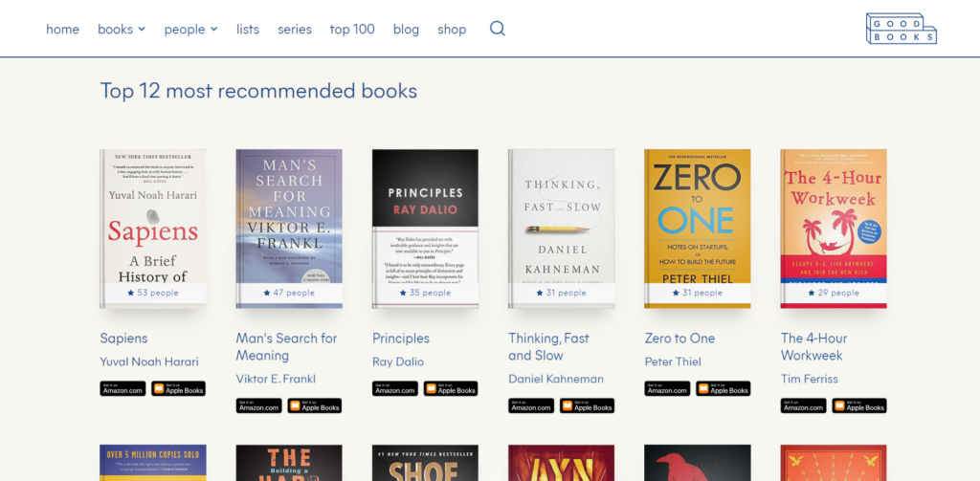Open the Zero to One title link
This screenshot has height=481, width=980.
[680, 339]
